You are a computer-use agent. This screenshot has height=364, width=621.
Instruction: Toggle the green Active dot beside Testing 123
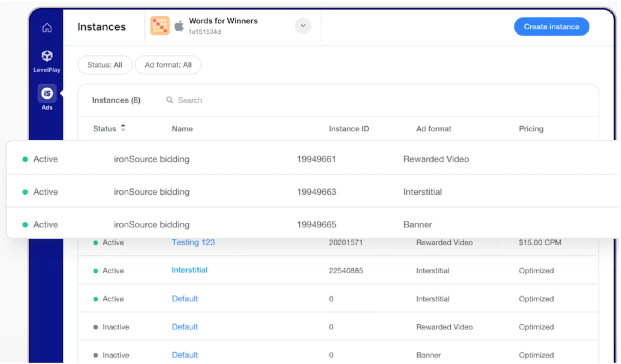coord(95,242)
